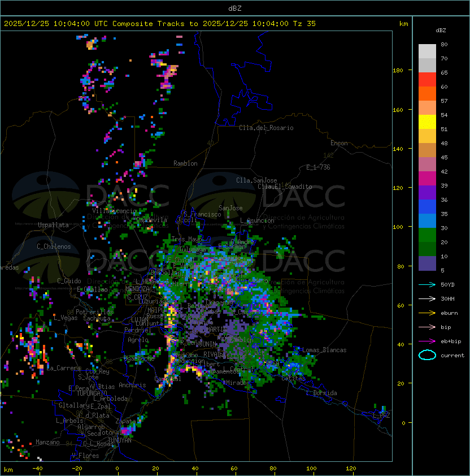This screenshot has width=470, height=476.
Task: Click the 'Uspallata' map label
Action: pos(53,225)
